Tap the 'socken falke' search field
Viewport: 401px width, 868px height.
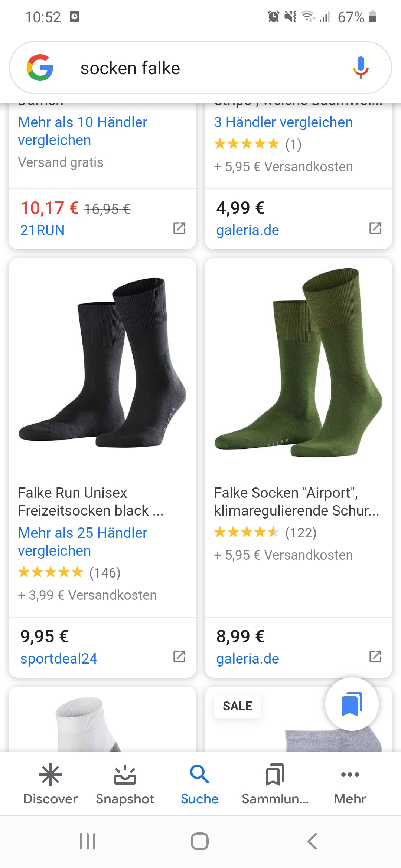point(200,68)
